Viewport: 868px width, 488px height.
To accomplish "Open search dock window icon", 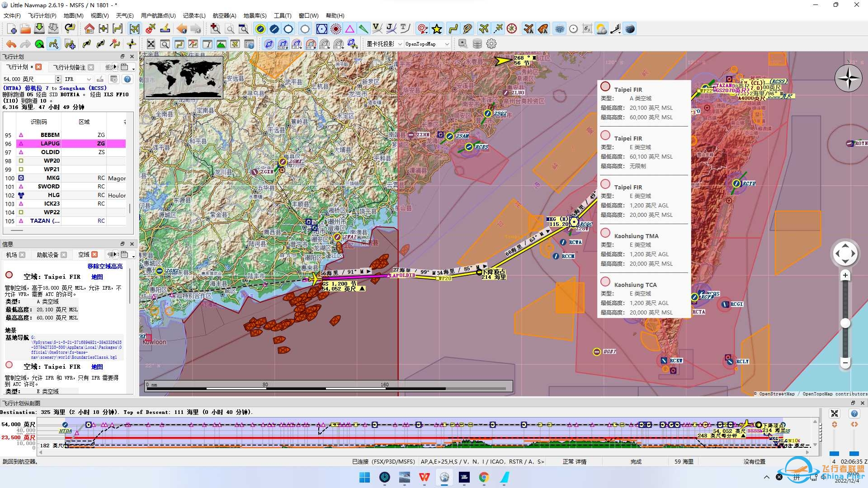I will [x=165, y=44].
